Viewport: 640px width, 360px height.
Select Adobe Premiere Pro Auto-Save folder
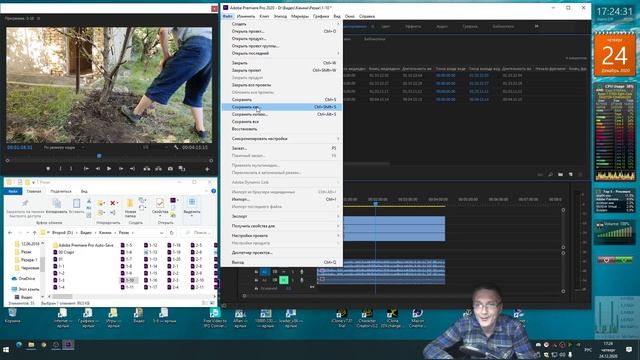(x=83, y=245)
